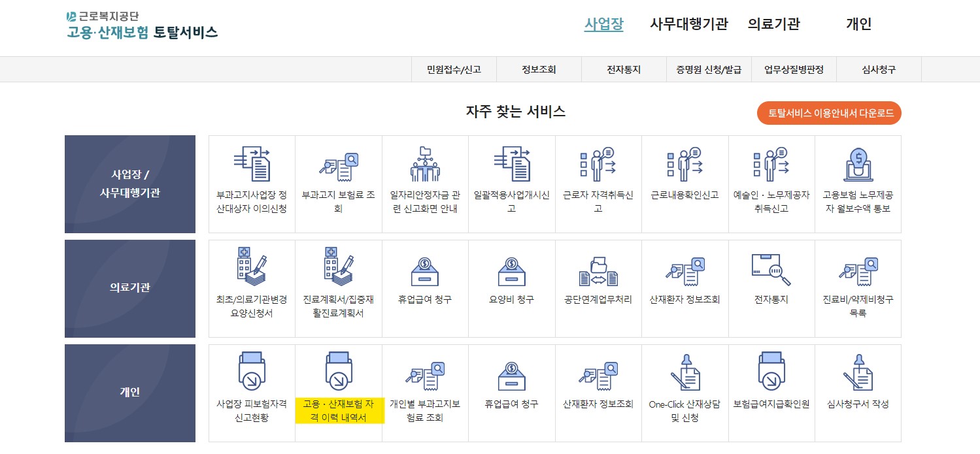
Task: Click the 요양비 청구 money-box icon
Action: click(x=511, y=287)
